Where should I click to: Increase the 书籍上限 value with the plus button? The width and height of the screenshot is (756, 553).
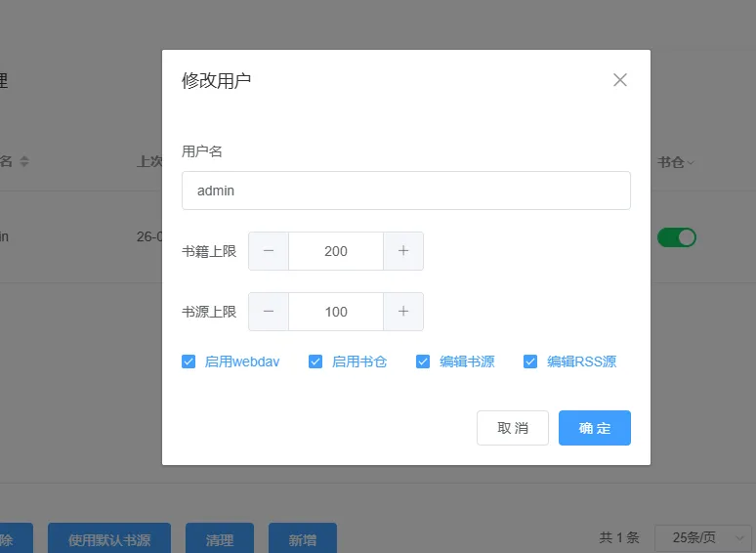[403, 251]
